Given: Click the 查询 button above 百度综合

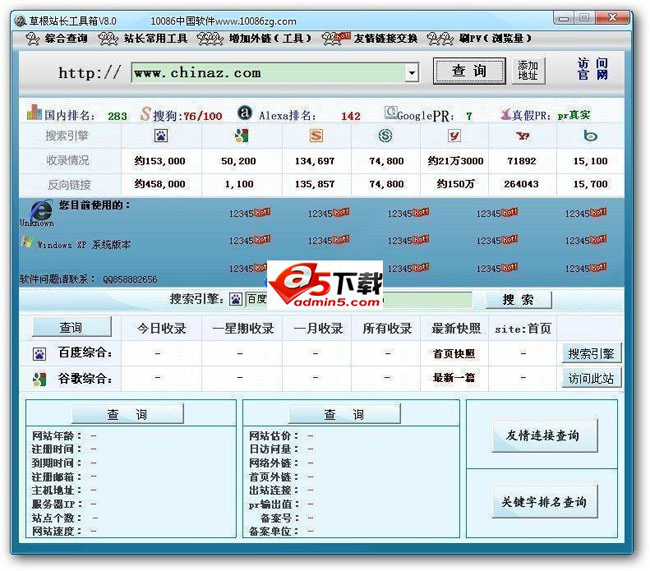Looking at the screenshot, I should tap(72, 328).
